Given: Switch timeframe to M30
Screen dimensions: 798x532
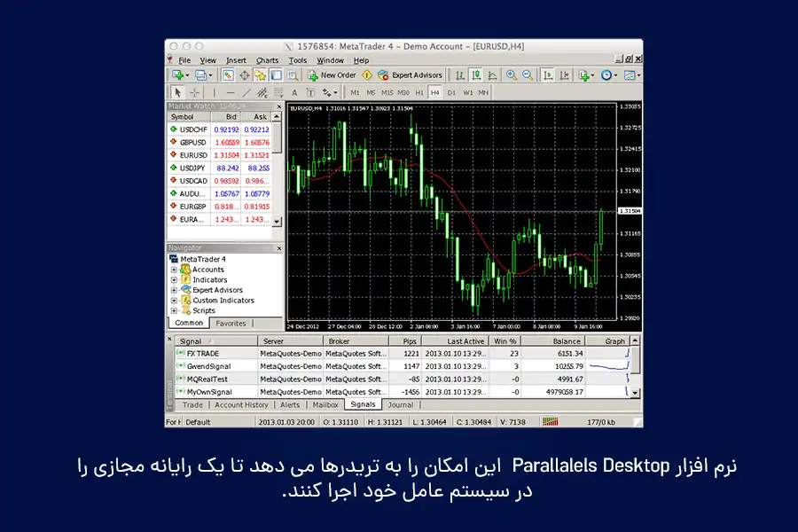Looking at the screenshot, I should point(403,92).
